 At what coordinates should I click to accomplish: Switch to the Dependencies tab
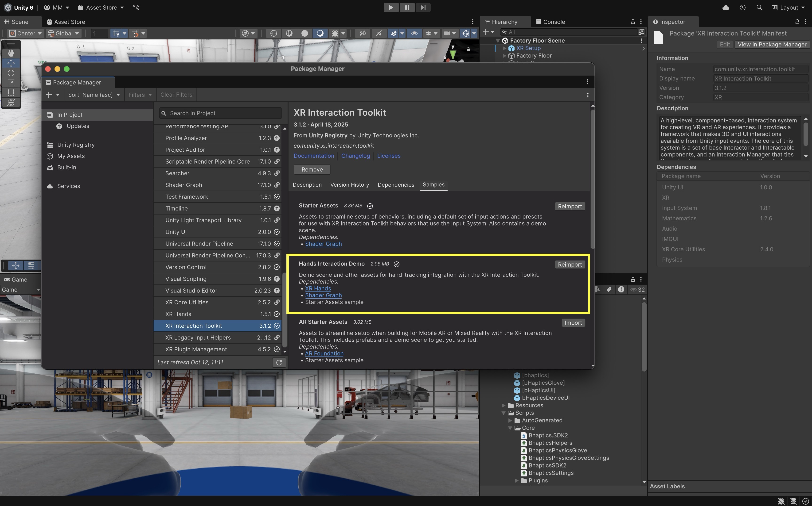coord(396,185)
